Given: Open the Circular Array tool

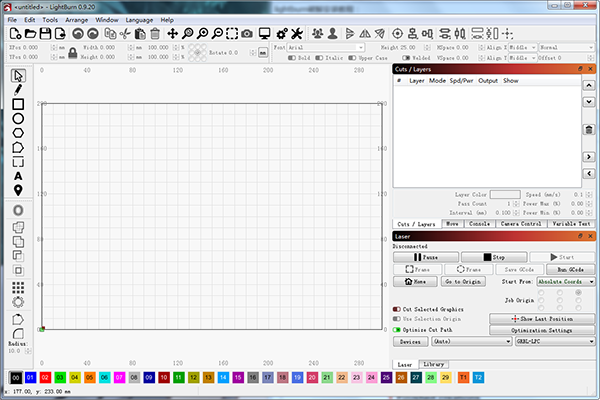Looking at the screenshot, I should (18, 302).
